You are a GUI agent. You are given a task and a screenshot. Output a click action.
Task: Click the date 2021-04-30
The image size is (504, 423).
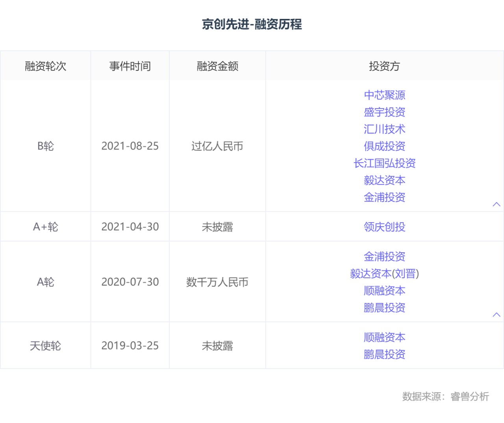(x=130, y=227)
